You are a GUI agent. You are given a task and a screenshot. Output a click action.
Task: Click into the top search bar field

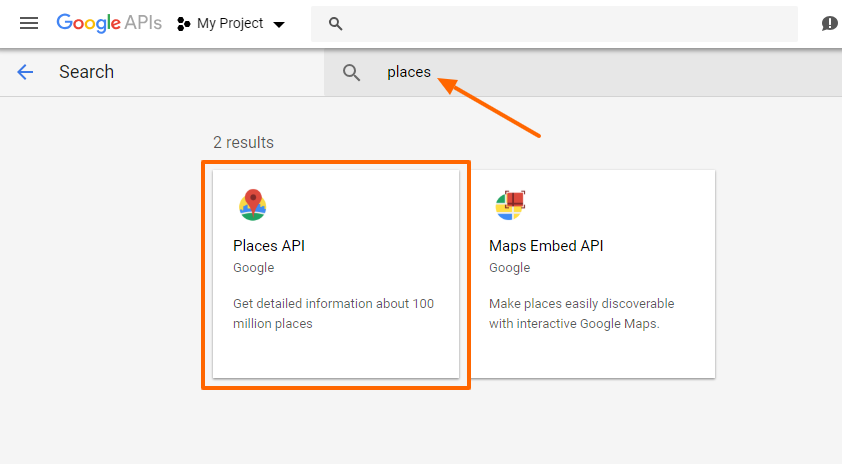coord(554,24)
